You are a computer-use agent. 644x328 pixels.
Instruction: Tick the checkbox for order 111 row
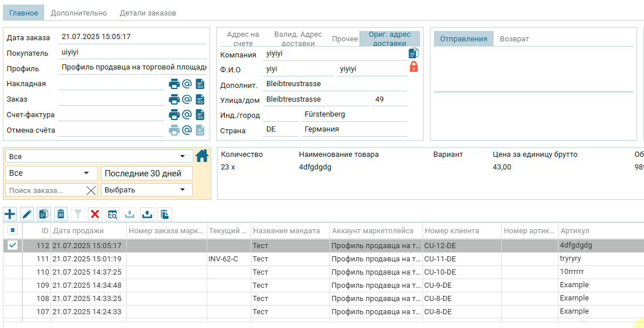click(x=12, y=259)
